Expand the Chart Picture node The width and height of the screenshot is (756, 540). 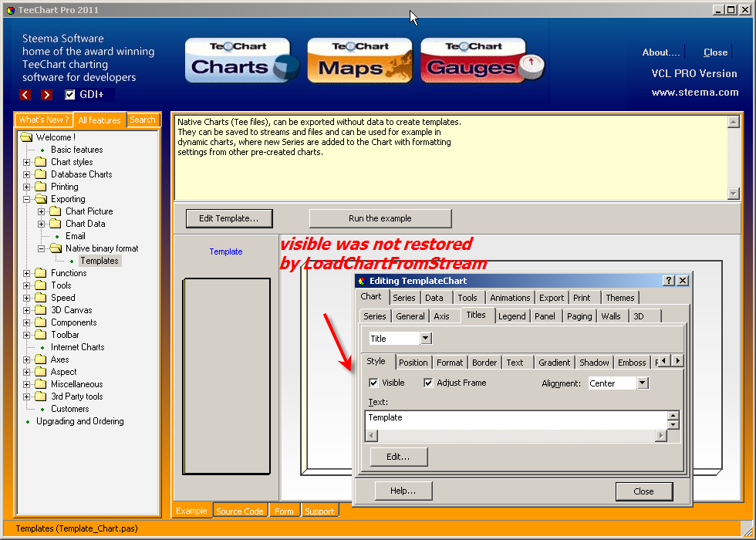coord(42,211)
